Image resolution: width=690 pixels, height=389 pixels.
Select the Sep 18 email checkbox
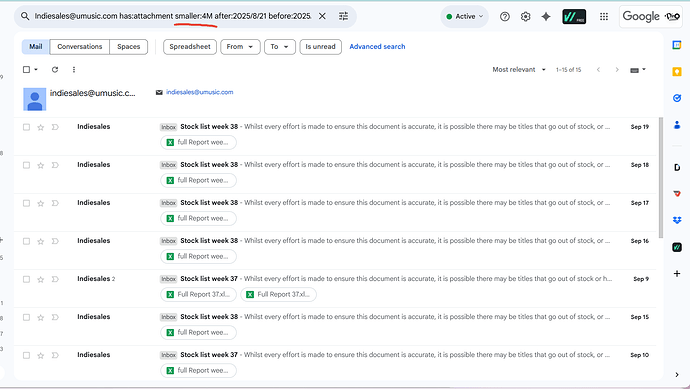26,165
